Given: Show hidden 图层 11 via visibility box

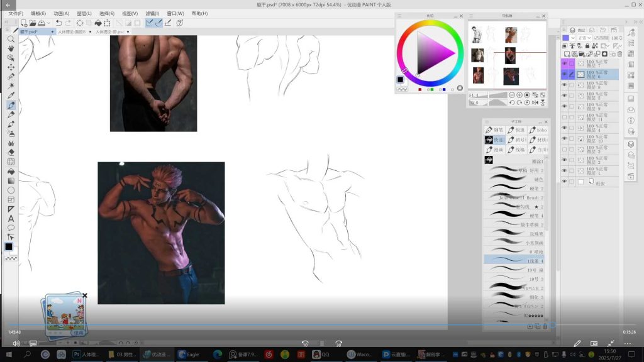Looking at the screenshot, I should [x=564, y=117].
